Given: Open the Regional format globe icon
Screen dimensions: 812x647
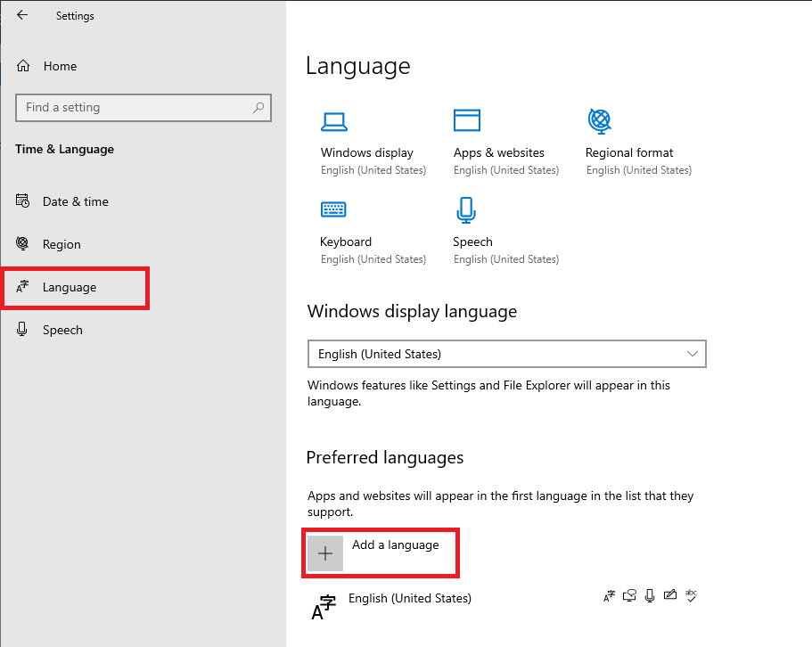Looking at the screenshot, I should 600,120.
